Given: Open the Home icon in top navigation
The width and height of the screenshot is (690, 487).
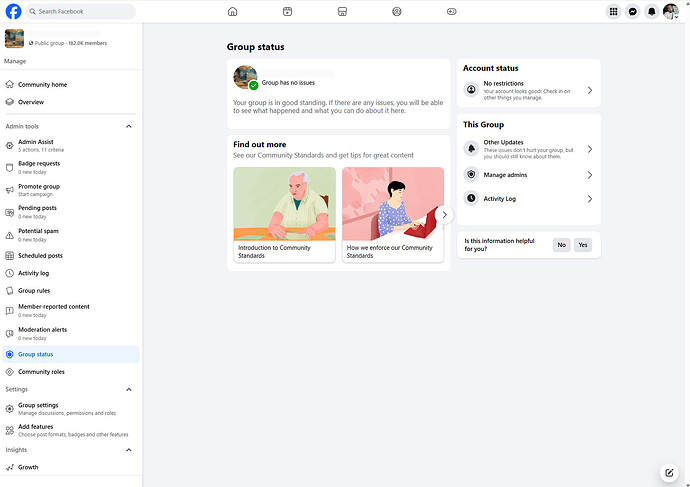Looking at the screenshot, I should [x=233, y=12].
